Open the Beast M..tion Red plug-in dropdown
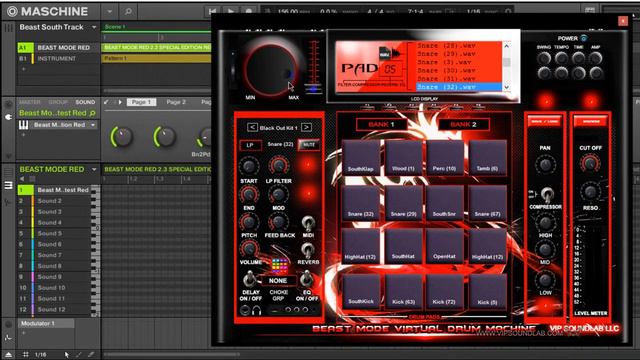 [93, 125]
